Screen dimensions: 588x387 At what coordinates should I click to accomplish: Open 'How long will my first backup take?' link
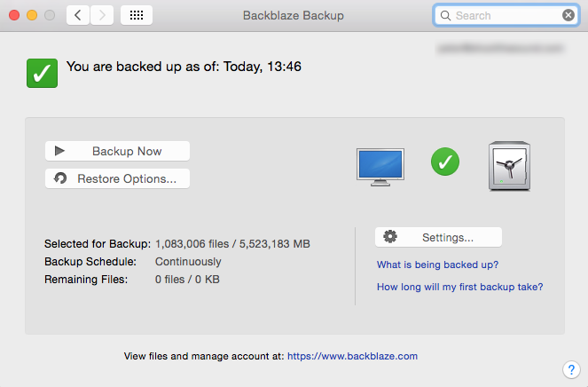459,287
